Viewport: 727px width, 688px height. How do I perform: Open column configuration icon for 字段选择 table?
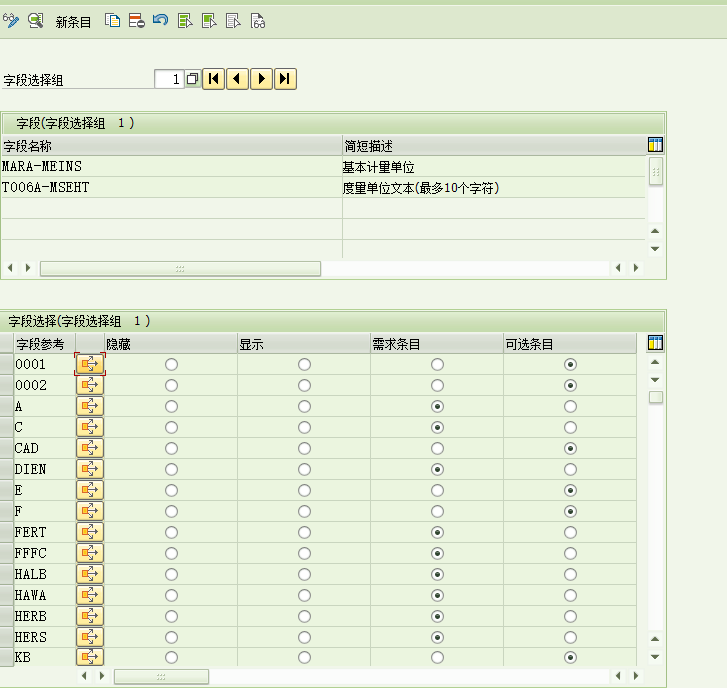tap(656, 343)
